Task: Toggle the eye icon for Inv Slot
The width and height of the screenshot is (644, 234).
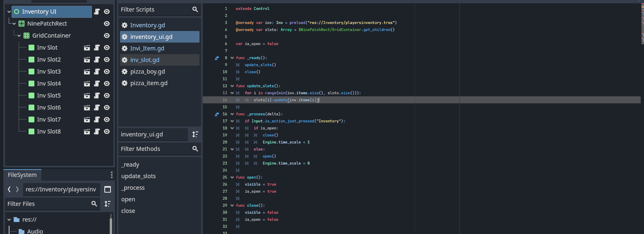Action: coord(107,48)
